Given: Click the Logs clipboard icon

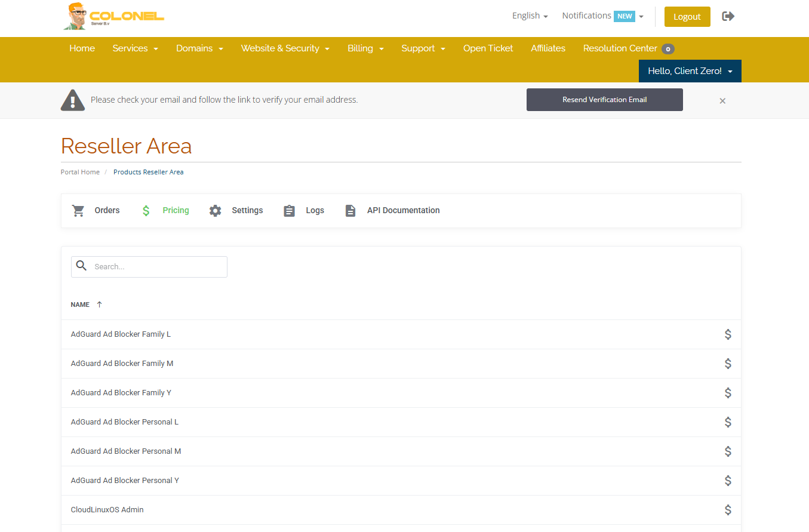Looking at the screenshot, I should (290, 211).
